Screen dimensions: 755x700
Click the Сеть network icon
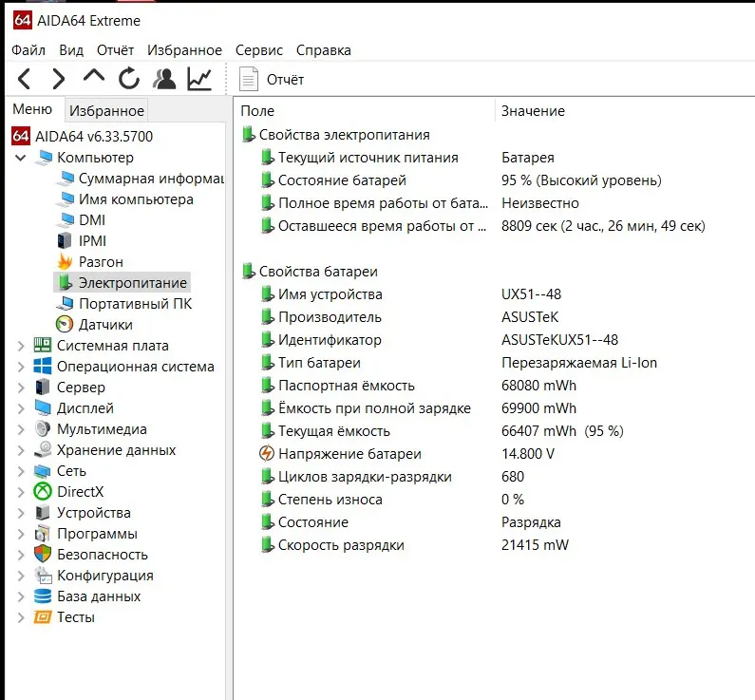click(43, 470)
